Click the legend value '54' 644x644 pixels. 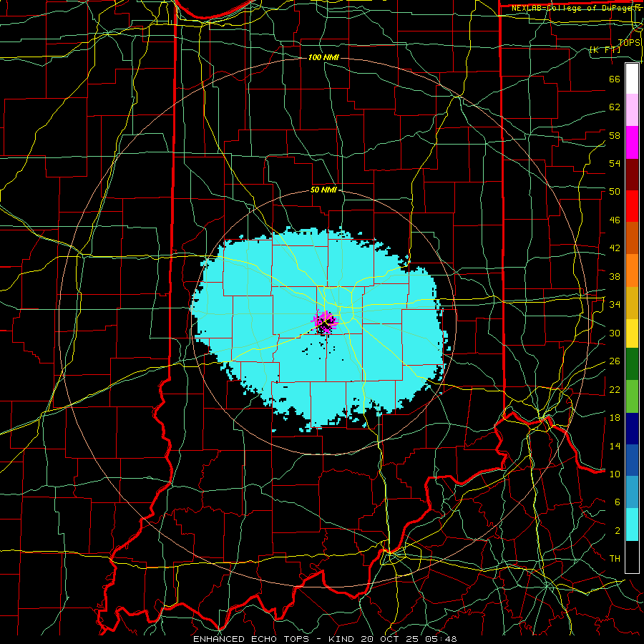(615, 163)
